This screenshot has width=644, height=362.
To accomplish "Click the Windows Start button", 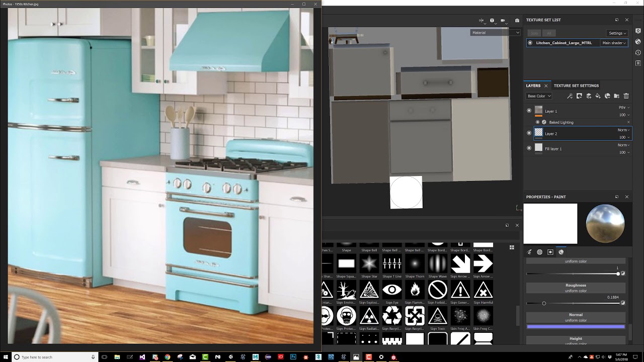I will coord(6,357).
